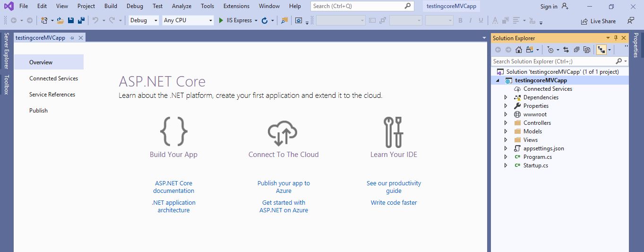Open the IIS Express dropdown arrow
The width and height of the screenshot is (644, 252).
(256, 20)
